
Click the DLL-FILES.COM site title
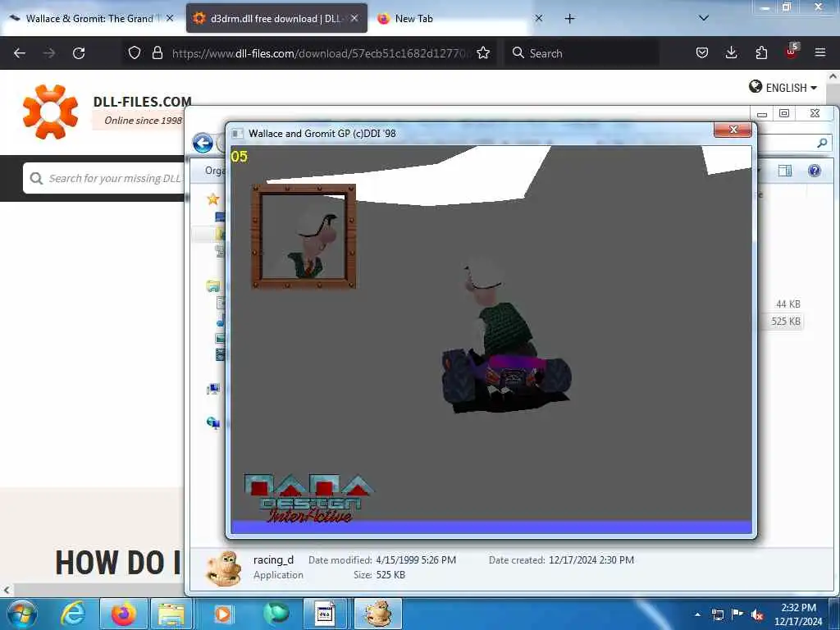143,101
